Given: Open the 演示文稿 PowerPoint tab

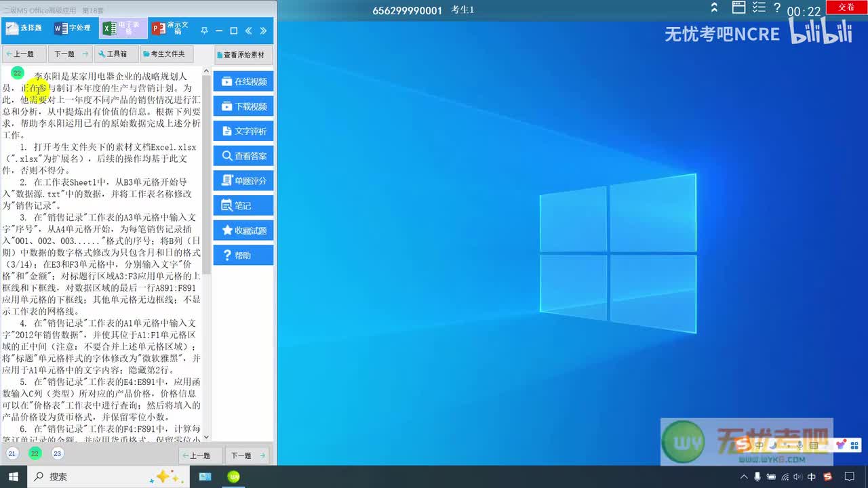Looking at the screenshot, I should pyautogui.click(x=171, y=28).
